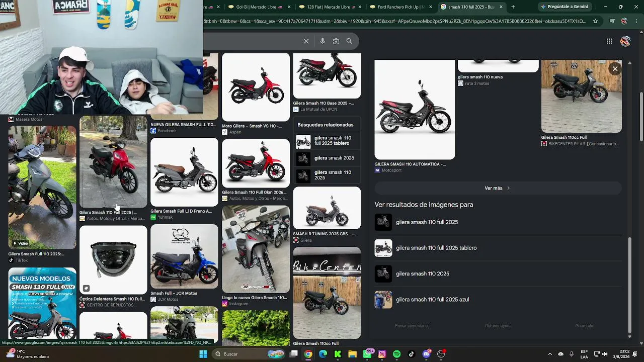Open a new browser tab
This screenshot has height=362, width=644.
[x=513, y=7]
